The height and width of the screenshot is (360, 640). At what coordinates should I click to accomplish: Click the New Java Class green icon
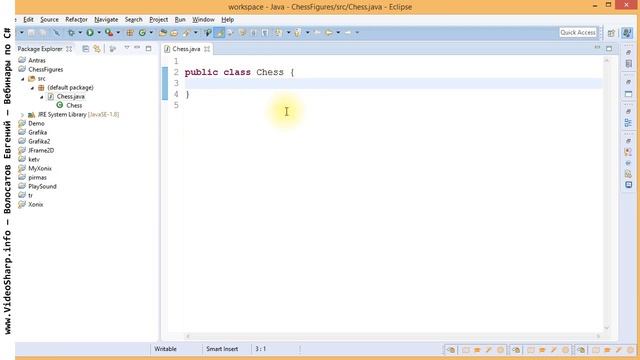pyautogui.click(x=142, y=33)
